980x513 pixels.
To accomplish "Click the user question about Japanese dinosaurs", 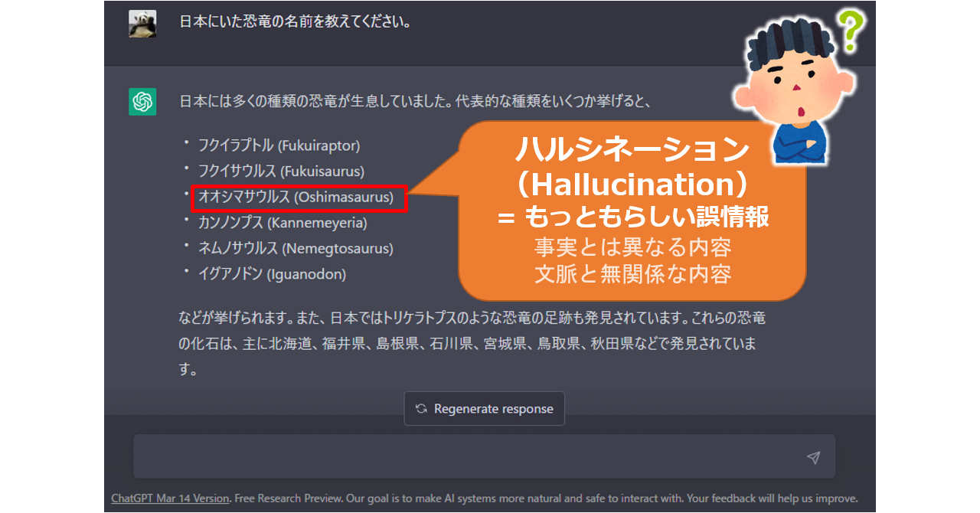I will click(x=296, y=22).
